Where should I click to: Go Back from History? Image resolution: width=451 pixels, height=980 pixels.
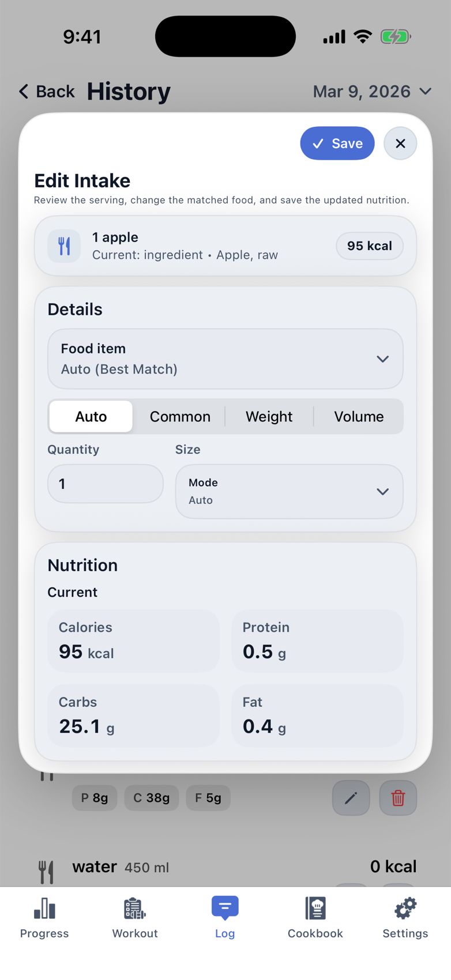(47, 91)
